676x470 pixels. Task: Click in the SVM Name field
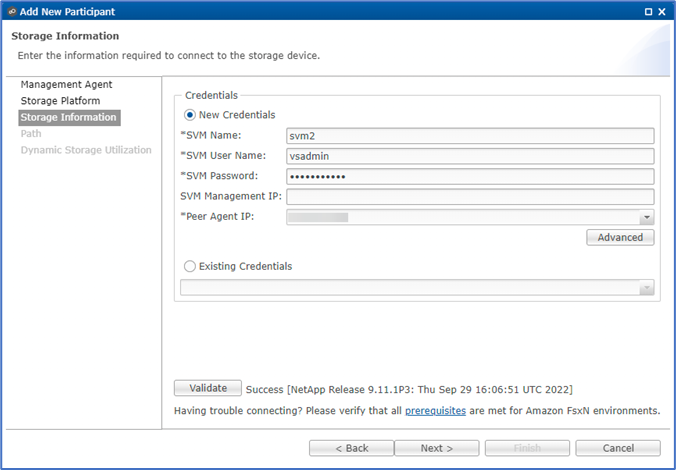coord(469,136)
